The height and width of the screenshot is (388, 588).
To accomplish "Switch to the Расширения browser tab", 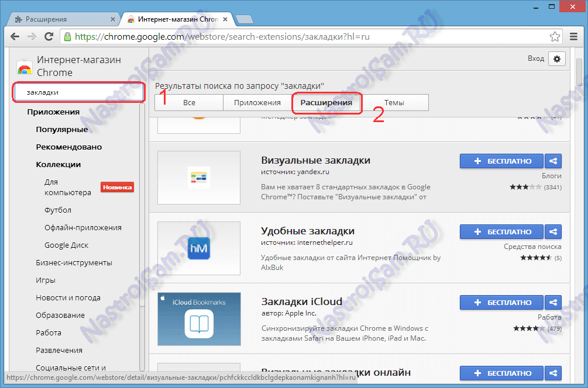I will [64, 19].
